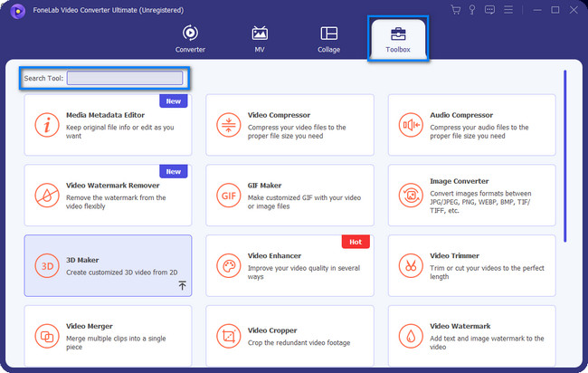This screenshot has width=588, height=373.
Task: Click the register key icon
Action: (472, 10)
